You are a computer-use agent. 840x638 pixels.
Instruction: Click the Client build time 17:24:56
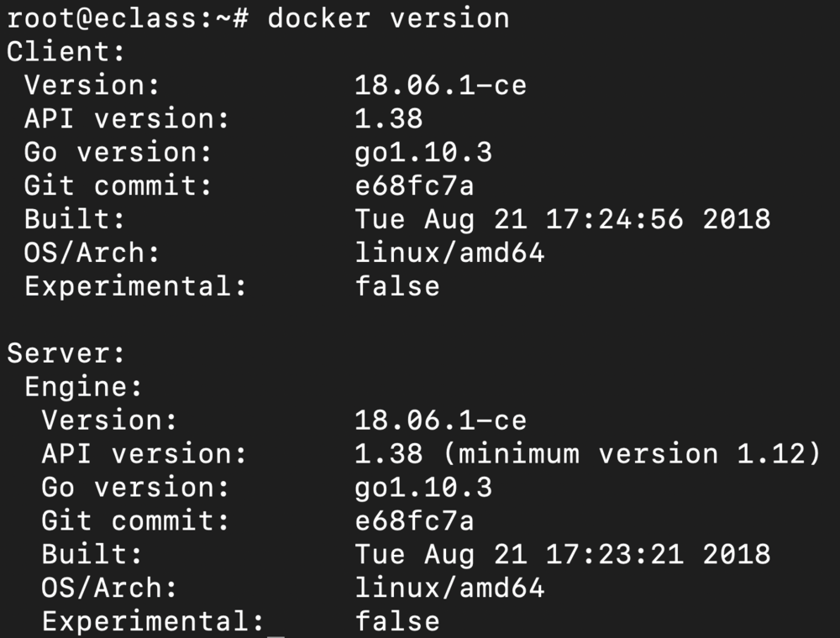[615, 219]
